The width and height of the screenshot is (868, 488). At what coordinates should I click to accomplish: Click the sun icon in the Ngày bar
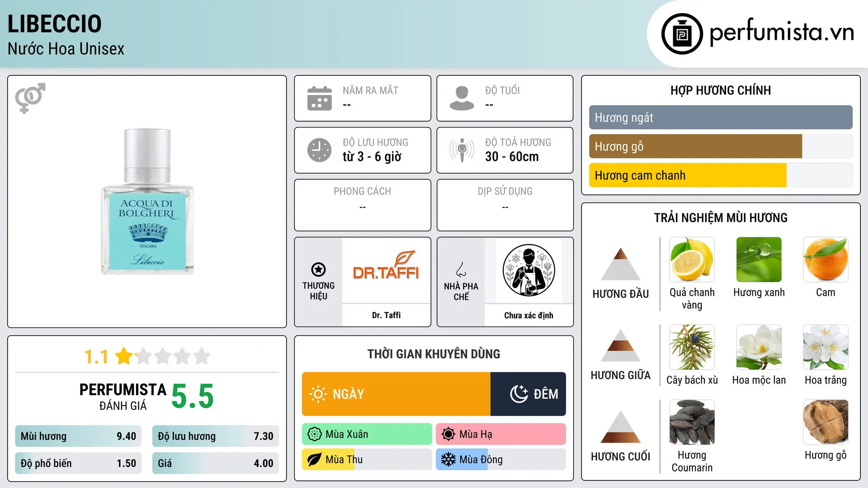(x=318, y=394)
